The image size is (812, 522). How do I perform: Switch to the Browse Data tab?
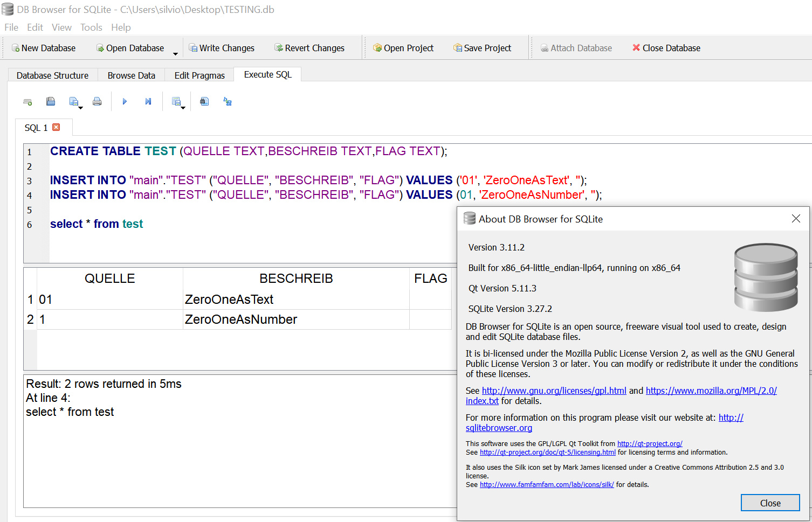(131, 75)
